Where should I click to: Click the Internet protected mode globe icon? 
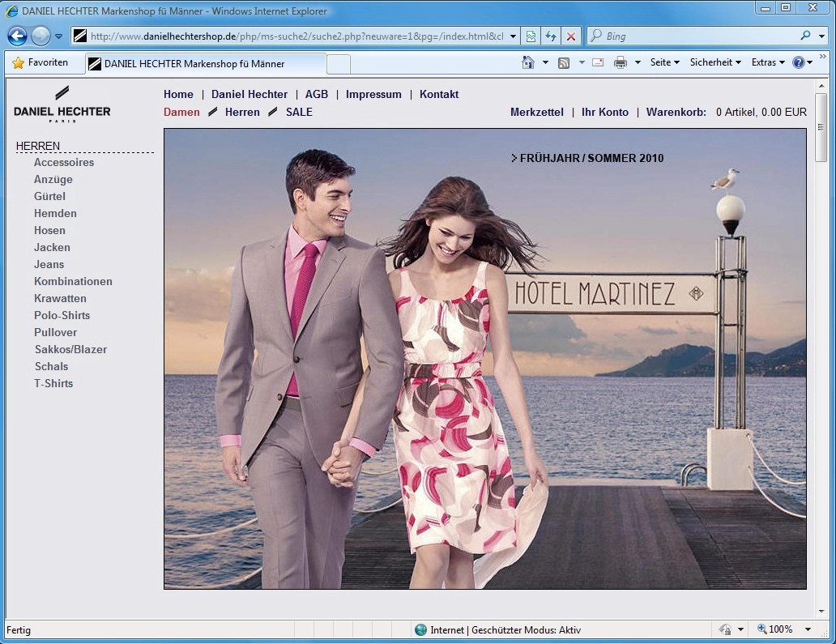(420, 629)
